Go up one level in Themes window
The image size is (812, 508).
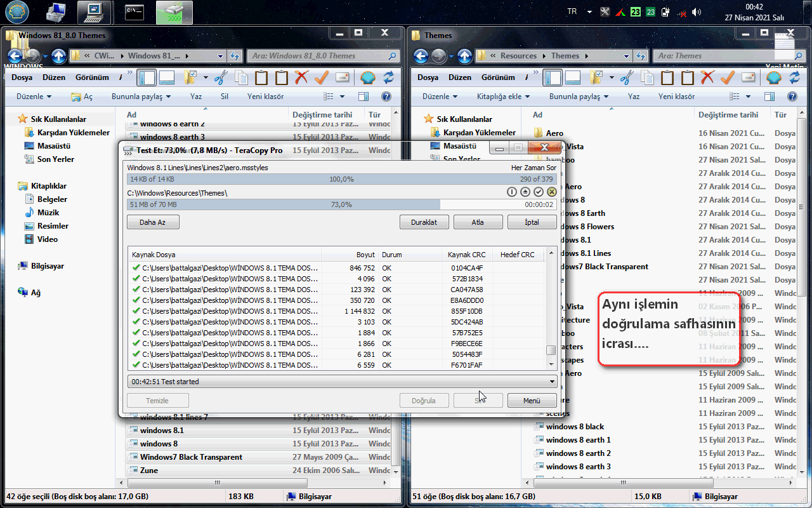[x=465, y=56]
